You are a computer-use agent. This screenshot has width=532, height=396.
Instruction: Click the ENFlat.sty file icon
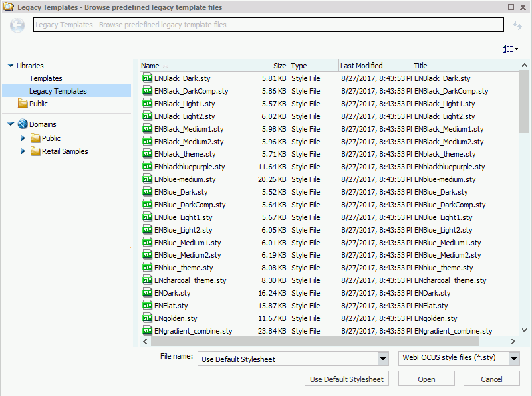[147, 306]
